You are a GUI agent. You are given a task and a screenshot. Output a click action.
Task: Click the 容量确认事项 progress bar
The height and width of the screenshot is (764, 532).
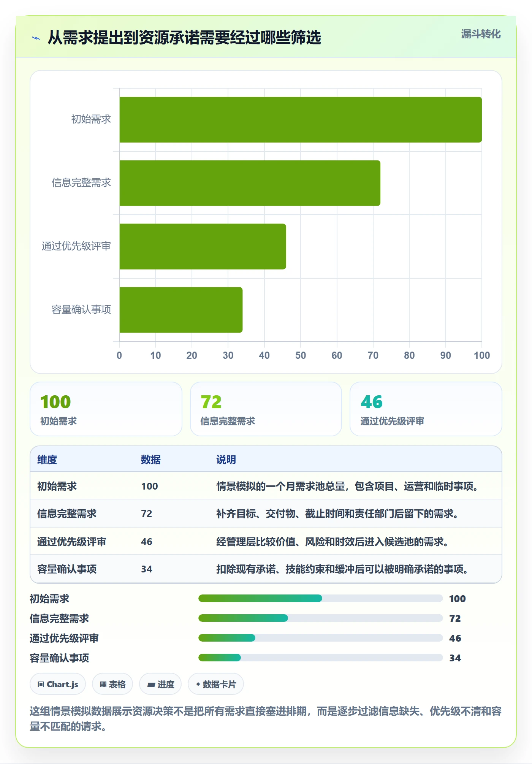[x=320, y=658]
